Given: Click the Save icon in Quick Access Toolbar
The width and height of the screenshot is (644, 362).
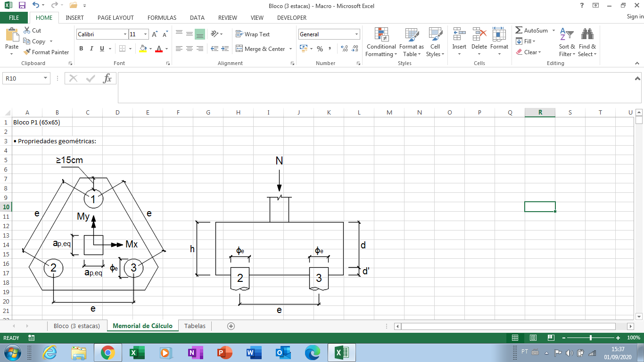Looking at the screenshot, I should [x=22, y=6].
